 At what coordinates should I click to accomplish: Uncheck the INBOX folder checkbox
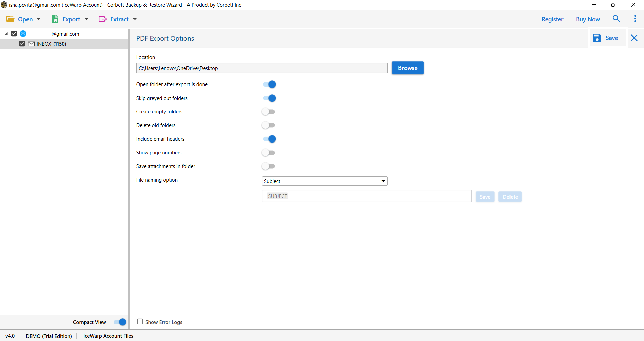[x=22, y=44]
